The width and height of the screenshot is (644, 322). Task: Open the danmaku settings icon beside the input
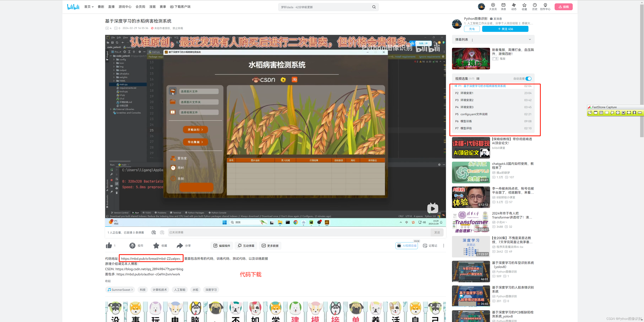(x=162, y=232)
